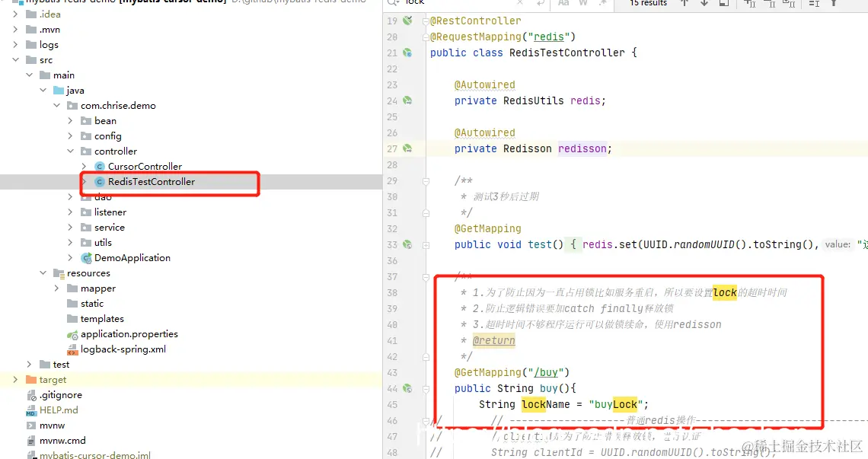This screenshot has height=459, width=868.
Task: Select DemoApplication in project tree
Action: [132, 257]
